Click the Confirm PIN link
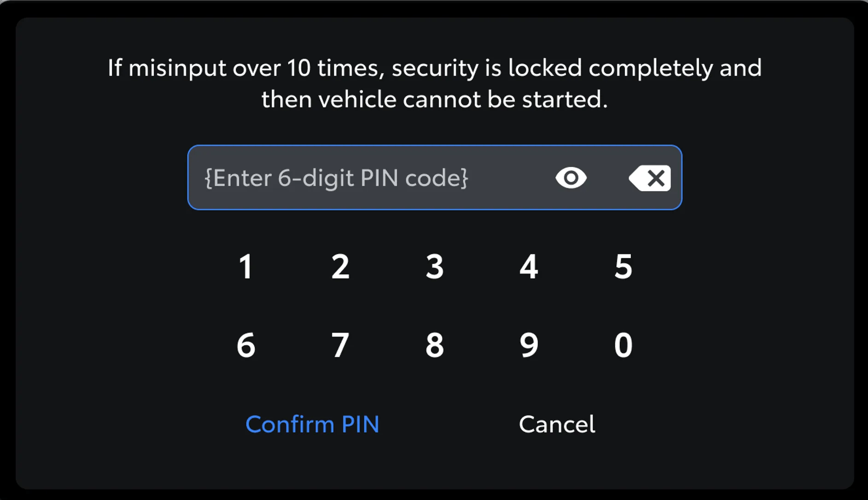The width and height of the screenshot is (868, 500). tap(312, 424)
